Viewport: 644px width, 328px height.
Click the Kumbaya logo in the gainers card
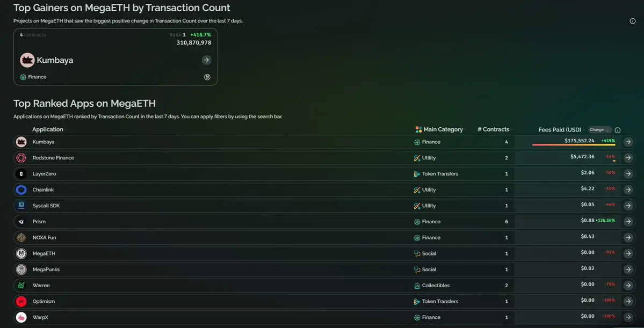click(27, 60)
